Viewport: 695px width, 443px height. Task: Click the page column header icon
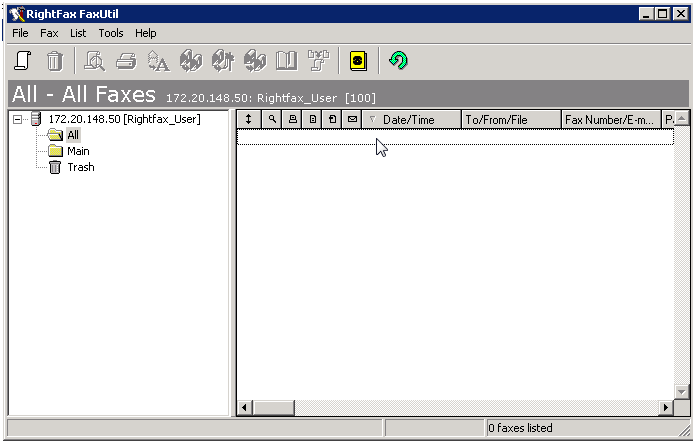point(312,119)
